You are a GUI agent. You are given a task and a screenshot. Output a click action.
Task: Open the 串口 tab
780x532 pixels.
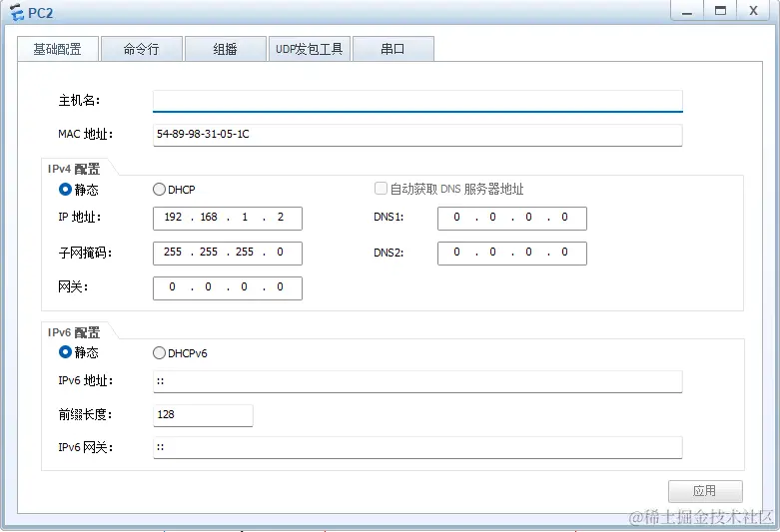[x=392, y=49]
